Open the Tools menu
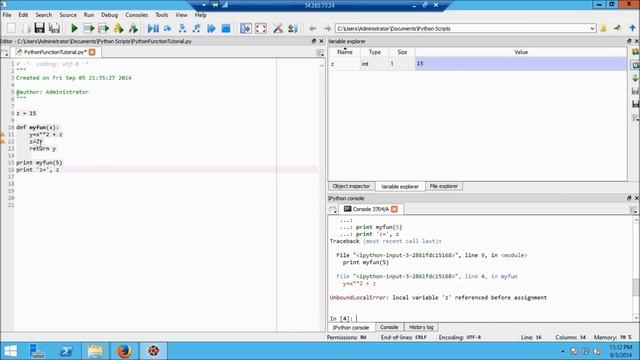 (162, 15)
